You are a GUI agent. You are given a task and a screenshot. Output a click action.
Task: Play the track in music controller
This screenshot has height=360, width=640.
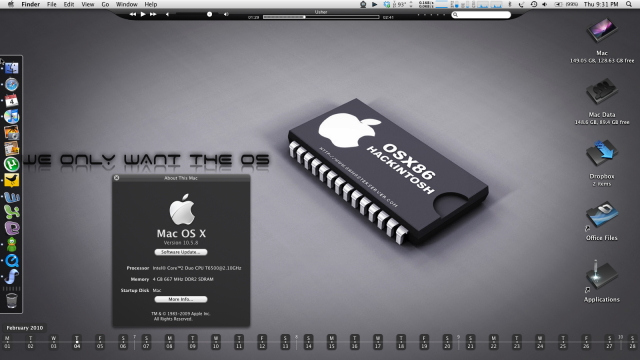[x=143, y=14]
